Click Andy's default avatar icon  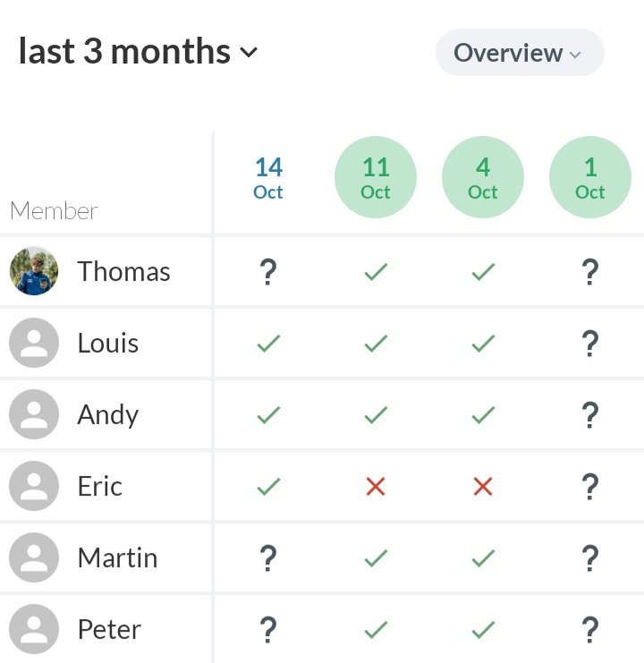pos(34,414)
